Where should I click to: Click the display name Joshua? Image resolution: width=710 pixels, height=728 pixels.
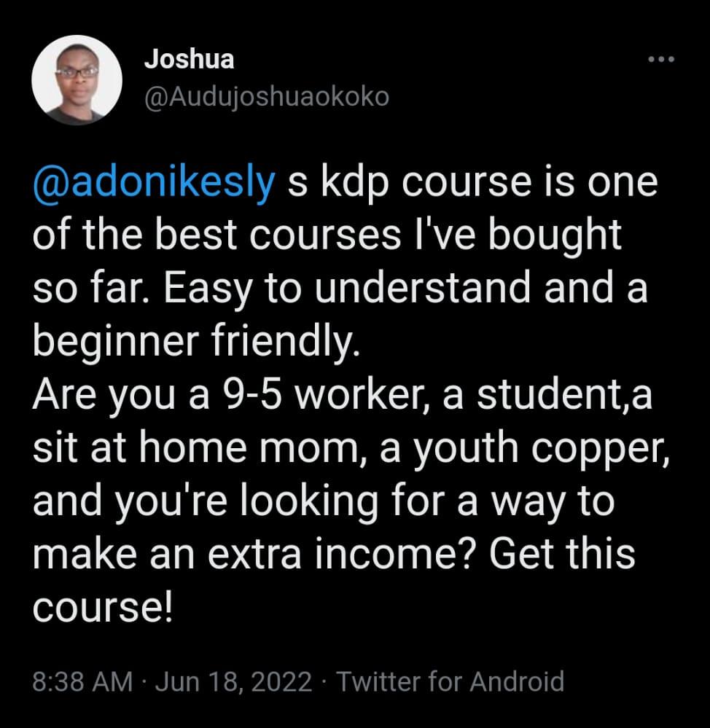[x=189, y=60]
